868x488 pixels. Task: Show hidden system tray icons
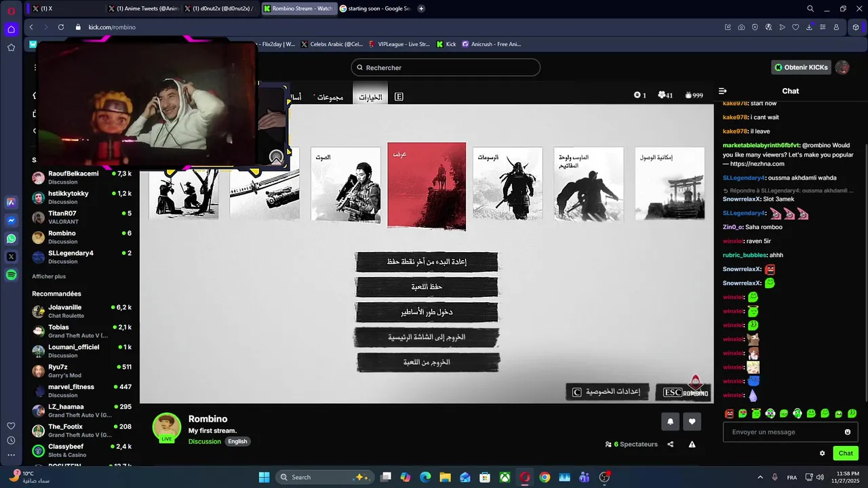pos(759,477)
